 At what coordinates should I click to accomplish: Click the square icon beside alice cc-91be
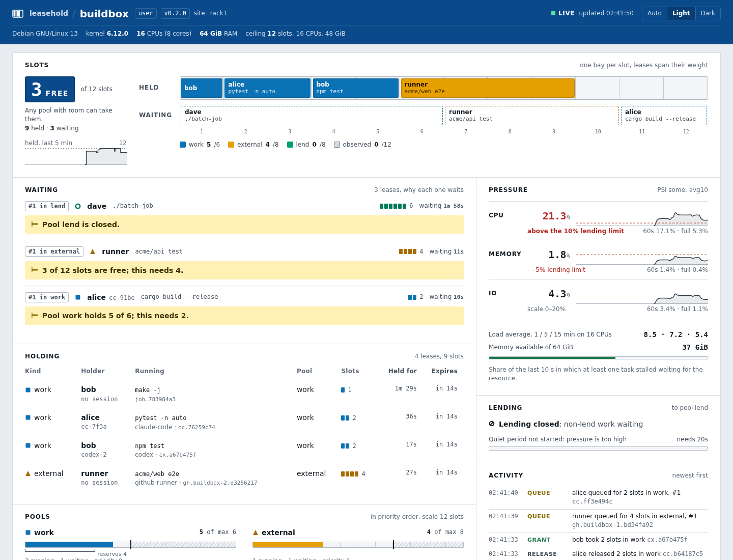(x=78, y=297)
